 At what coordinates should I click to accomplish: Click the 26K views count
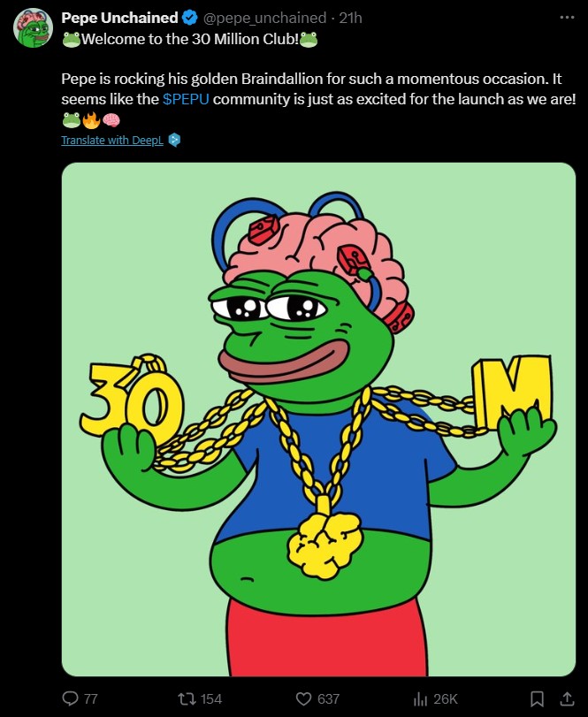point(446,698)
